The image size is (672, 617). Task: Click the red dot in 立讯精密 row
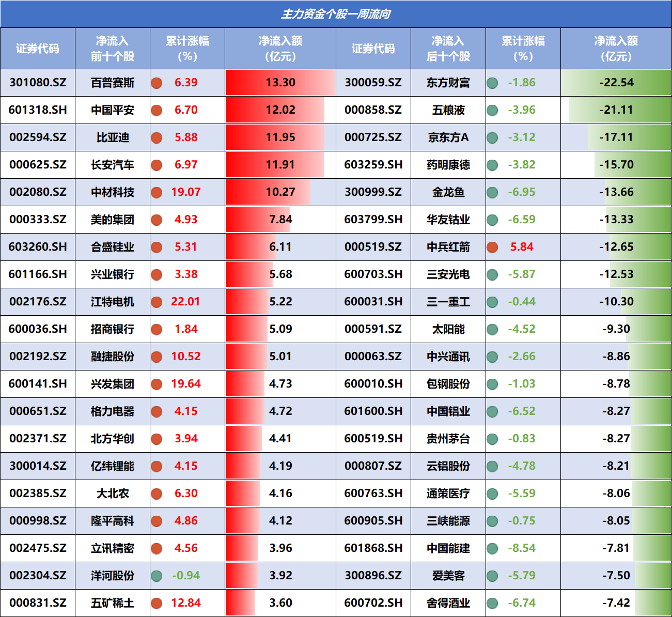pyautogui.click(x=157, y=548)
